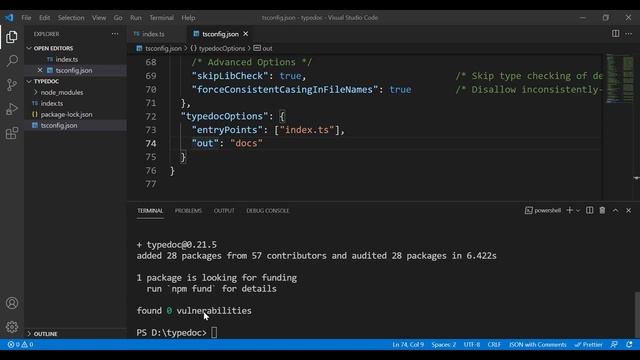Click the code minimap overview

tap(620, 78)
